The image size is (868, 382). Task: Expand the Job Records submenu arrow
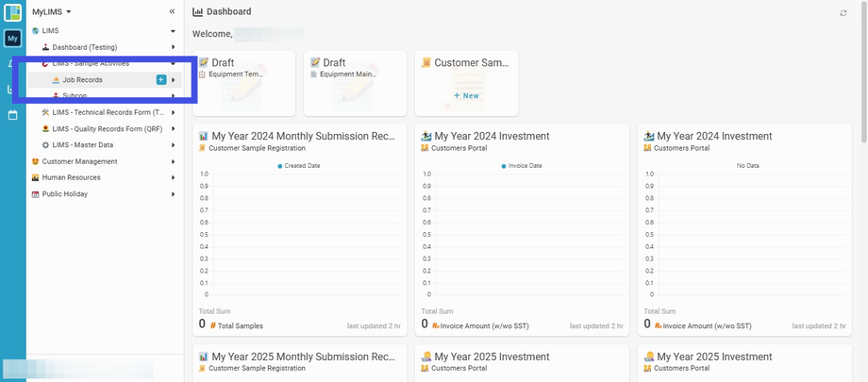coord(174,80)
